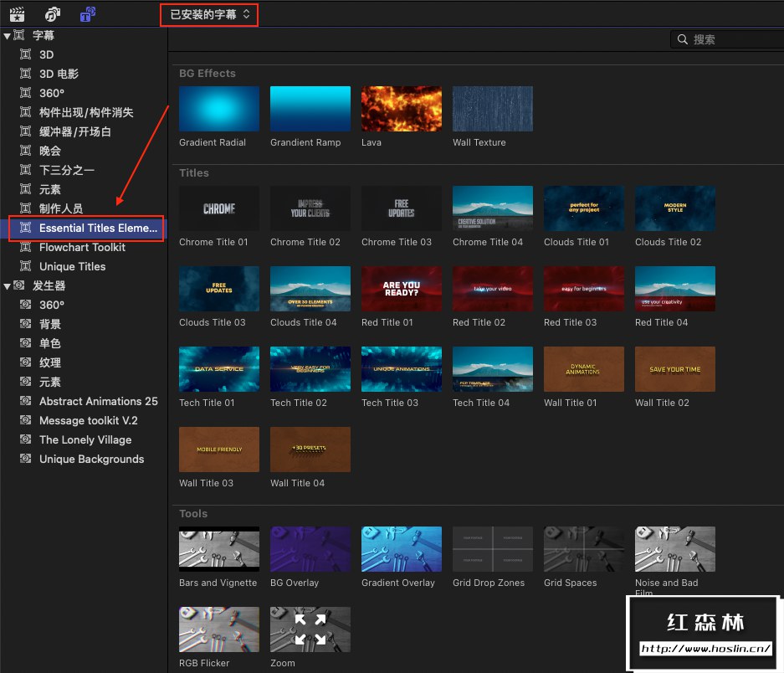Collapse the 发生器 category tree

pos(7,285)
